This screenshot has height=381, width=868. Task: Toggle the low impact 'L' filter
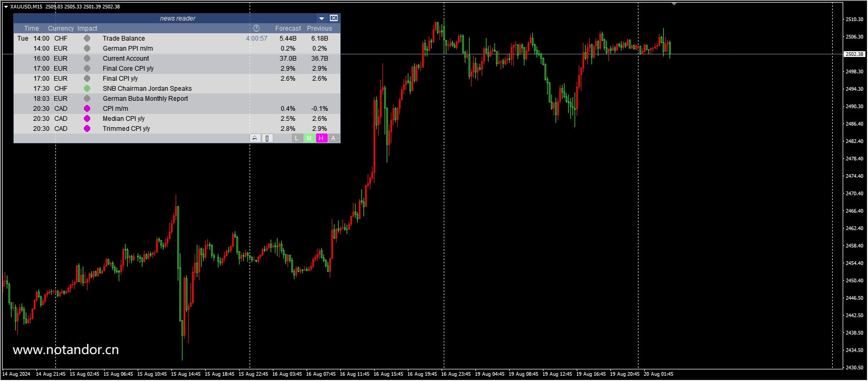(x=297, y=138)
